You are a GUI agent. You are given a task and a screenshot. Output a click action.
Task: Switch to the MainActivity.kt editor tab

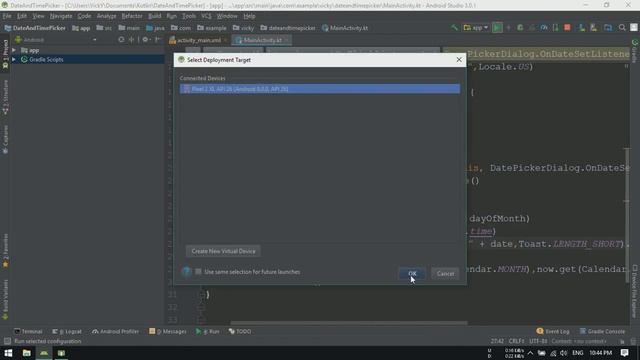(262, 40)
